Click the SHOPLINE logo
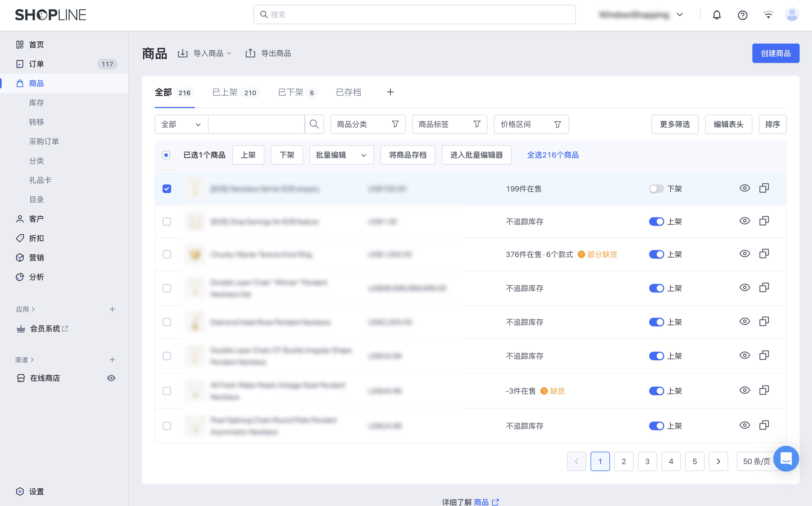Image resolution: width=812 pixels, height=506 pixels. pyautogui.click(x=51, y=15)
